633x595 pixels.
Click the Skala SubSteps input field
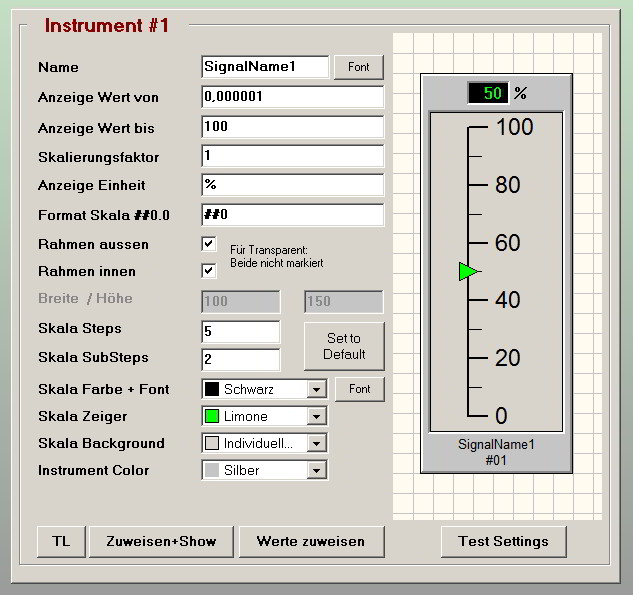240,359
